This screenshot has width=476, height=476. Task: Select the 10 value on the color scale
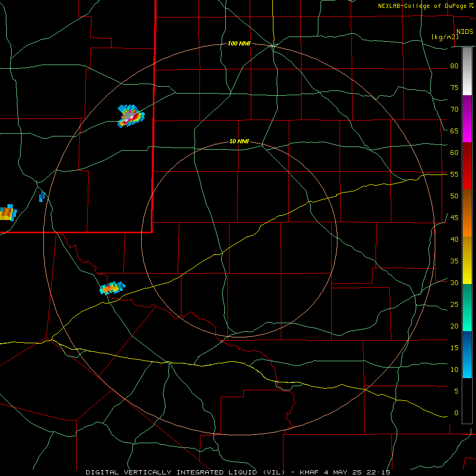coord(454,370)
